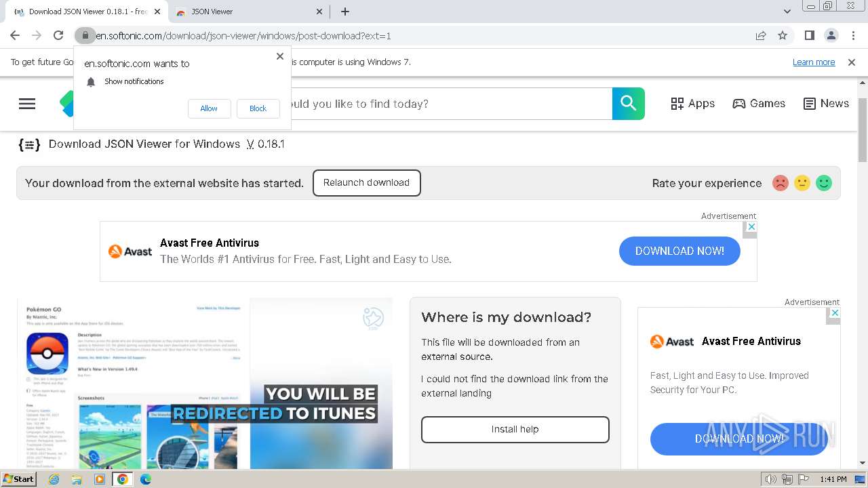Screen dimensions: 868x488
Task: Click Avast logo in banner ad
Action: pos(130,251)
